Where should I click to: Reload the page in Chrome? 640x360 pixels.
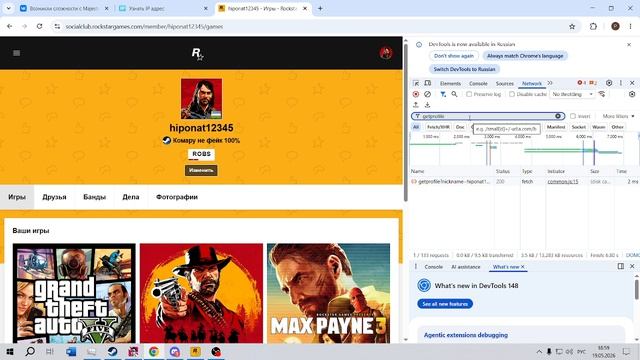click(40, 27)
